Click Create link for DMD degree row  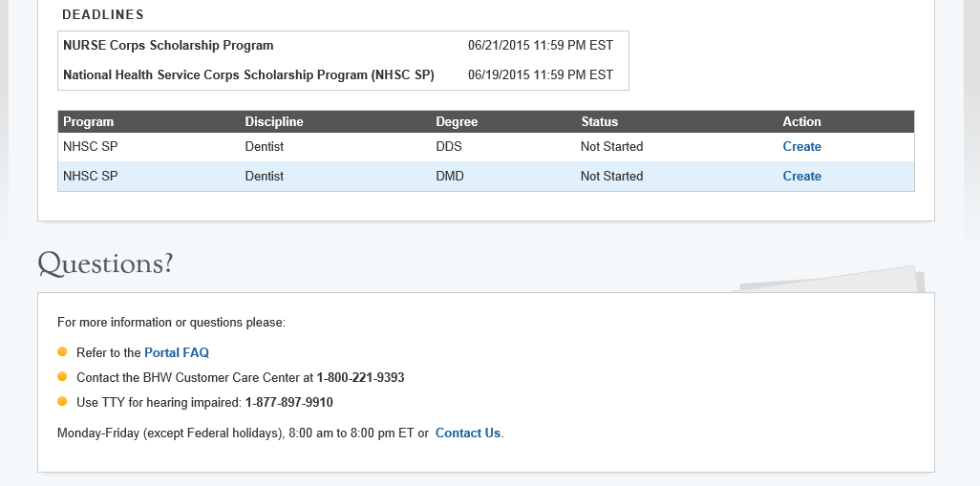point(801,177)
